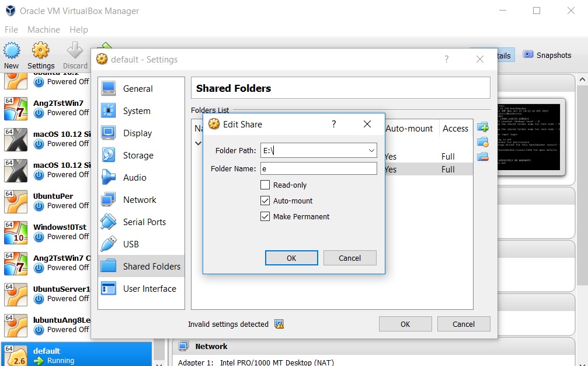Click the edit shared folder icon

coord(483,142)
